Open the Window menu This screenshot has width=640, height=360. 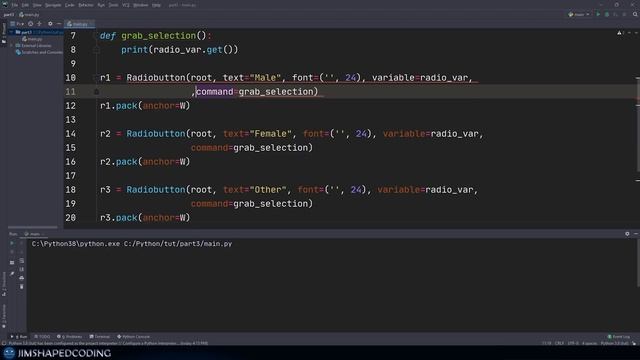pos(141,5)
